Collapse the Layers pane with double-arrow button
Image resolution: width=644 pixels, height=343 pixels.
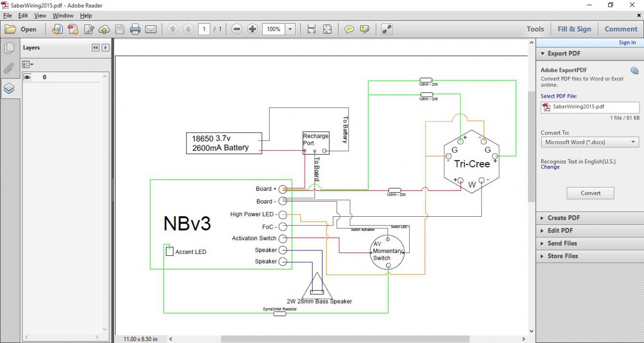95,47
